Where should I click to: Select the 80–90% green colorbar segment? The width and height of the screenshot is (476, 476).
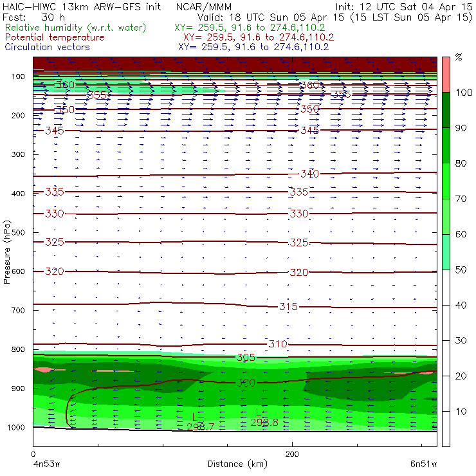tap(446, 145)
